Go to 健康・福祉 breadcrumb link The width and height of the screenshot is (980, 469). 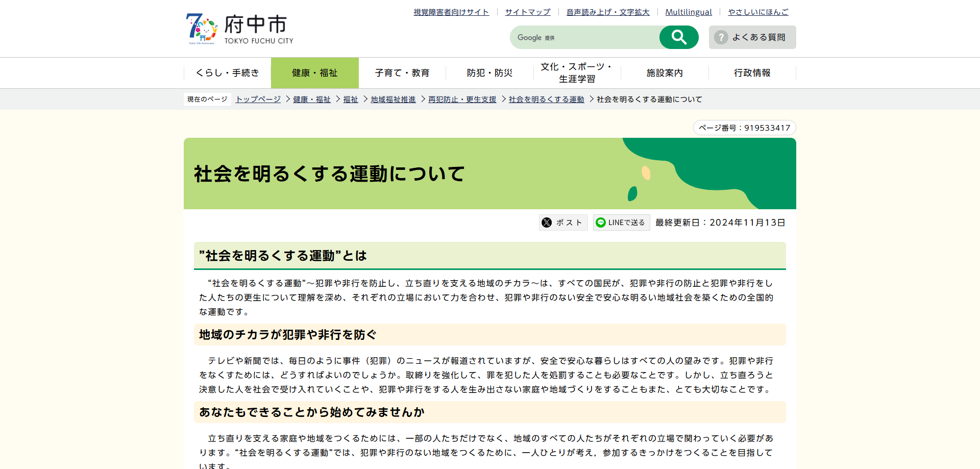[x=312, y=100]
